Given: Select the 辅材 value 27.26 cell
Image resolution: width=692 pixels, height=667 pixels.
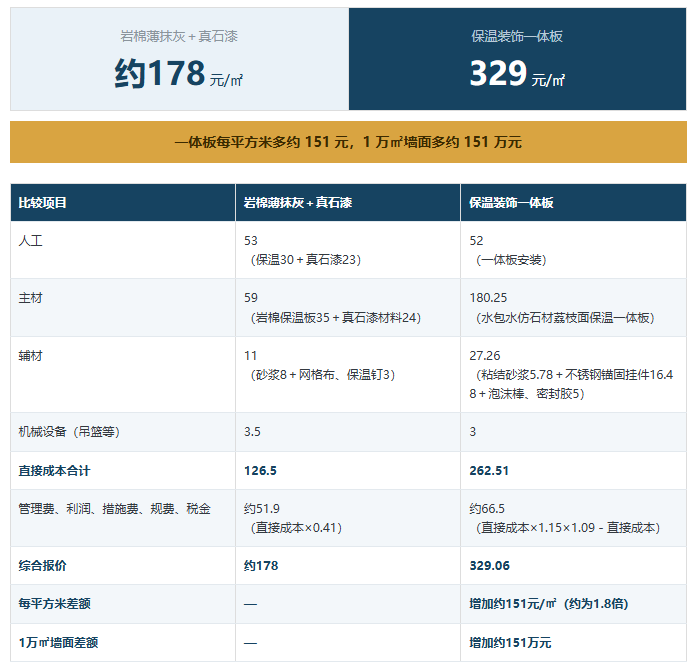Looking at the screenshot, I should [573, 374].
